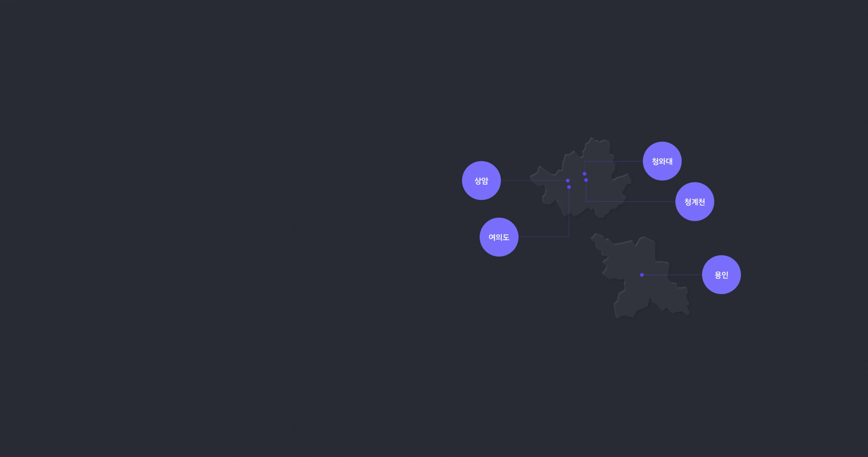Click the 상암 purple circle label
Screen dimensions: 868x457
click(x=481, y=181)
